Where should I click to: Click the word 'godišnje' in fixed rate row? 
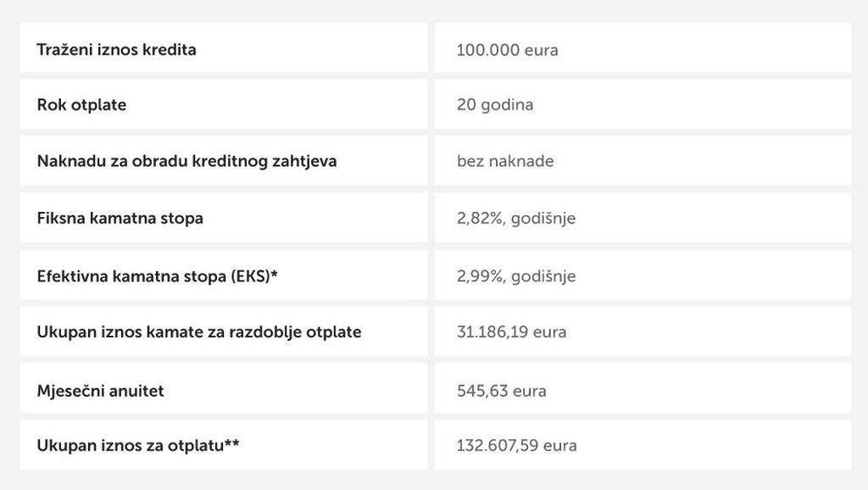[x=543, y=219]
